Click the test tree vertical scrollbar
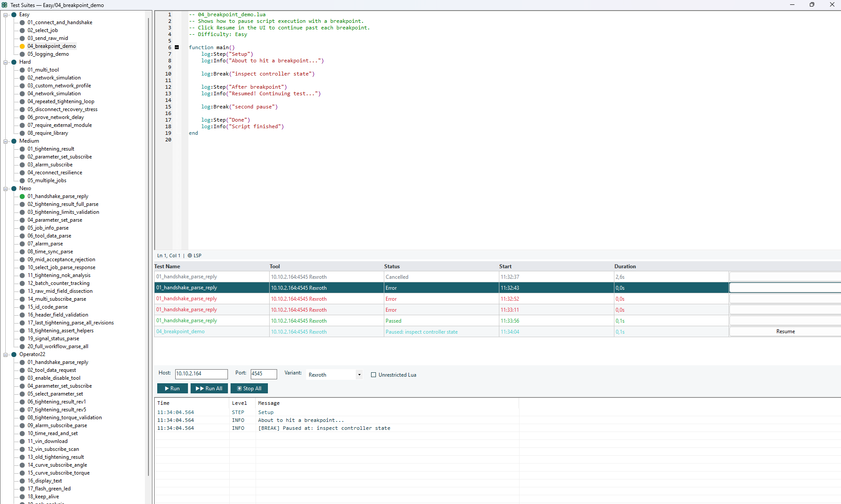 point(148,246)
